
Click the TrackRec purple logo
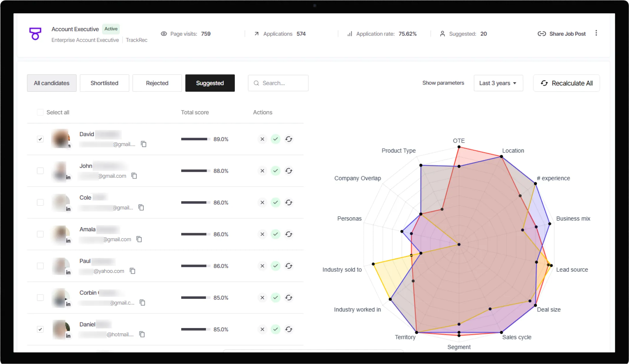click(x=35, y=34)
